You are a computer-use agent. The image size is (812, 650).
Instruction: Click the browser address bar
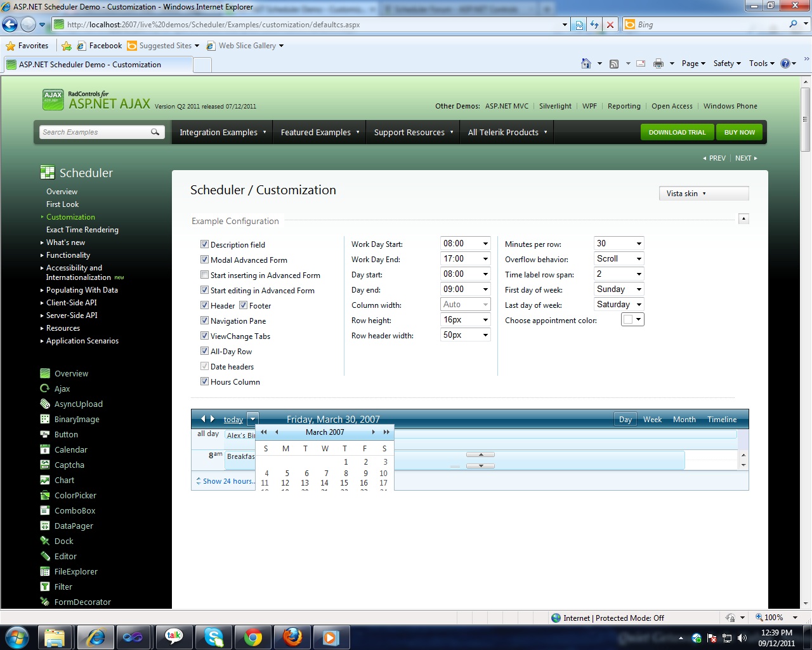click(312, 25)
